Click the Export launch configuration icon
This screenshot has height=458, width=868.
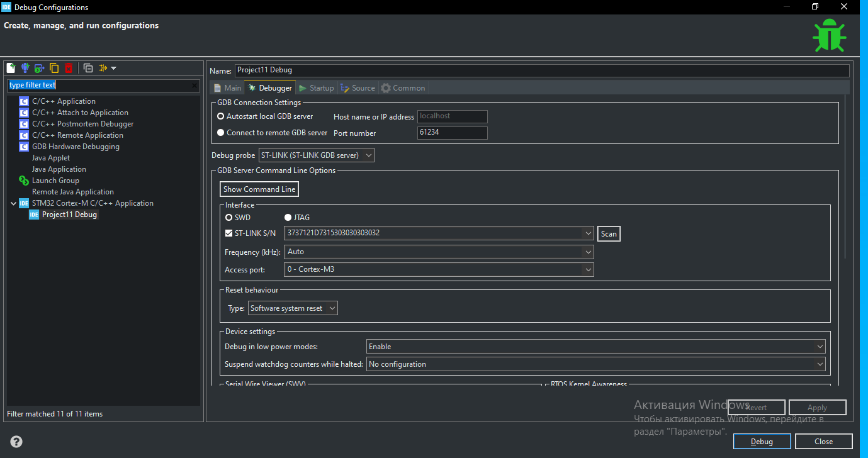(x=39, y=68)
